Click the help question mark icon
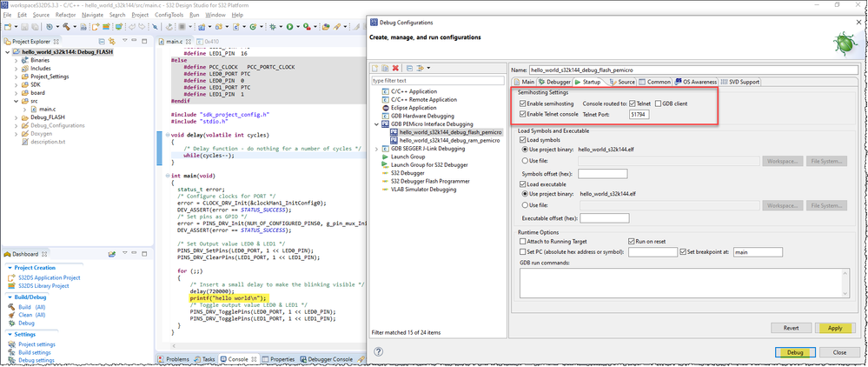Screen dimensions: 868x367 379,352
